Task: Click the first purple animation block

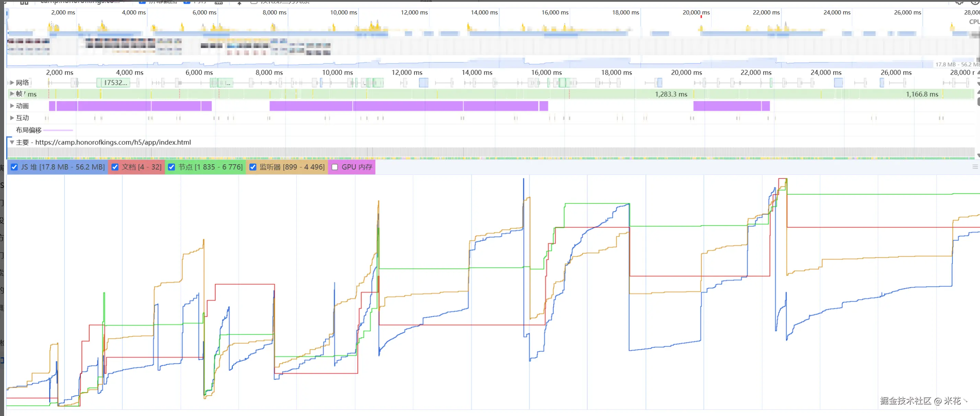Action: pyautogui.click(x=52, y=106)
